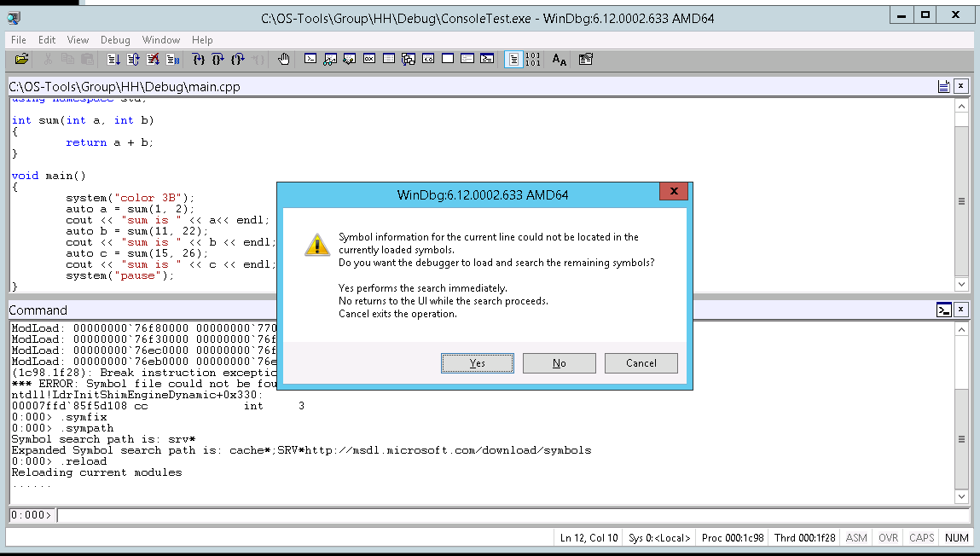Click 'Reloading current modules' output line

97,472
